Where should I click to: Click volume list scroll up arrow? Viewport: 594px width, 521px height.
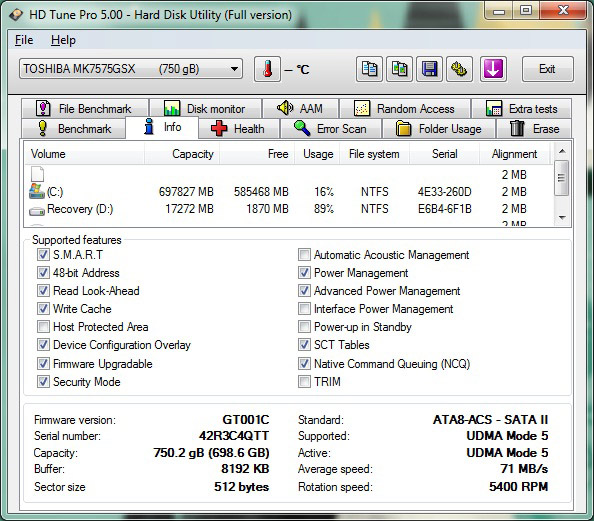tap(562, 151)
